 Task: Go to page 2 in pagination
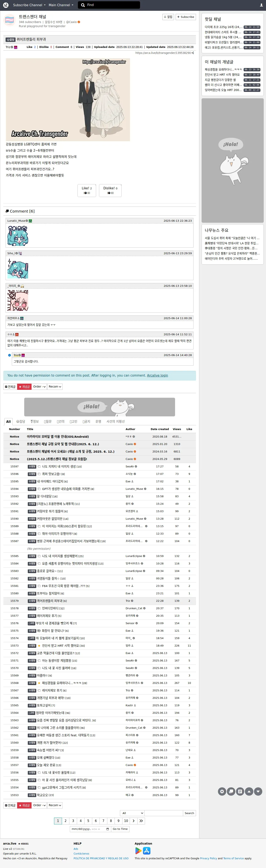click(65, 821)
